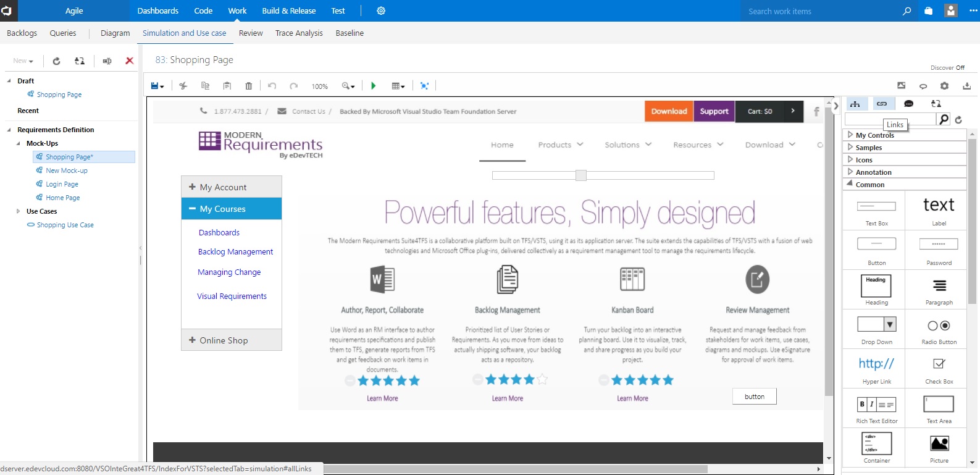The image size is (980, 475).
Task: Add the Check Box control
Action: tap(939, 368)
